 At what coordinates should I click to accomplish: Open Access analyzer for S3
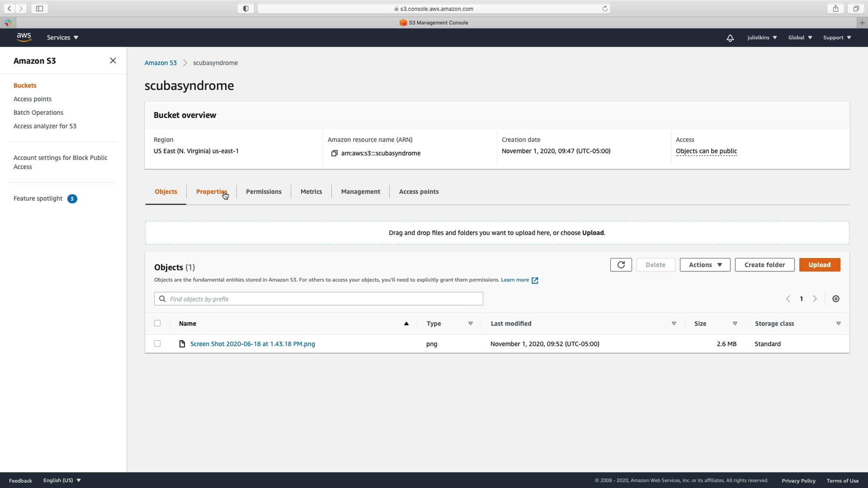click(45, 126)
